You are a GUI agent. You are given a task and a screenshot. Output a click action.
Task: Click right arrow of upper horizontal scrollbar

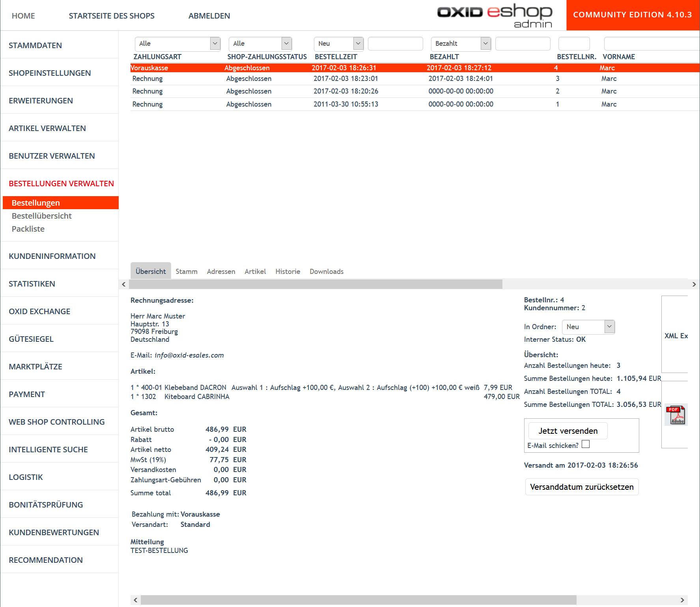click(x=694, y=284)
